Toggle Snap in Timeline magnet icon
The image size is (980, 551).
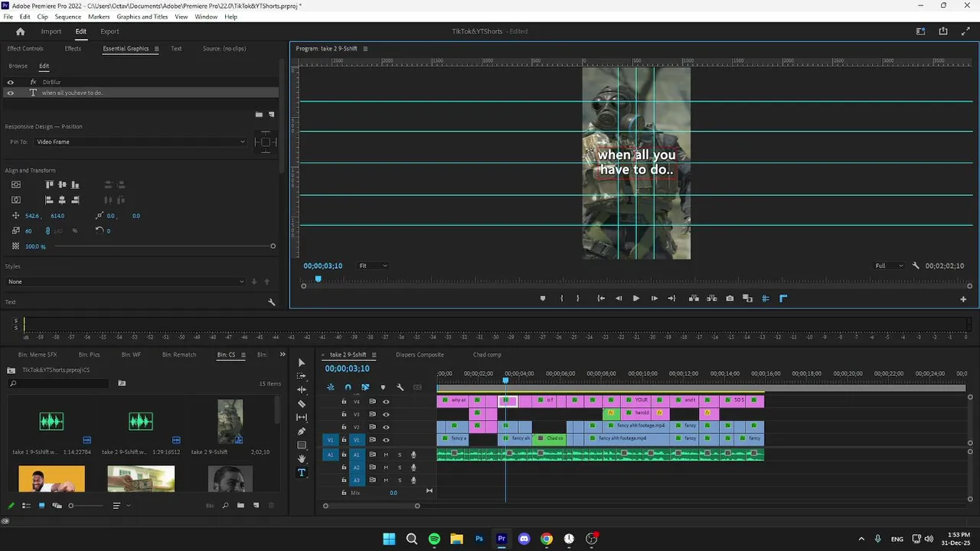point(348,387)
